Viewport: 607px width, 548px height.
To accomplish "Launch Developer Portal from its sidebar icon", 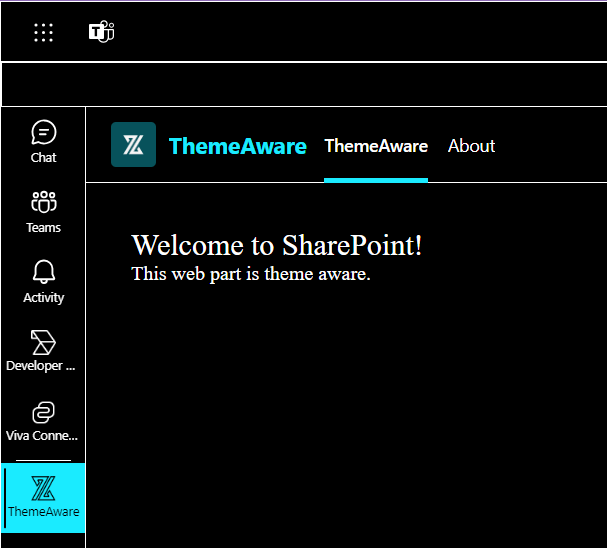I will (43, 342).
